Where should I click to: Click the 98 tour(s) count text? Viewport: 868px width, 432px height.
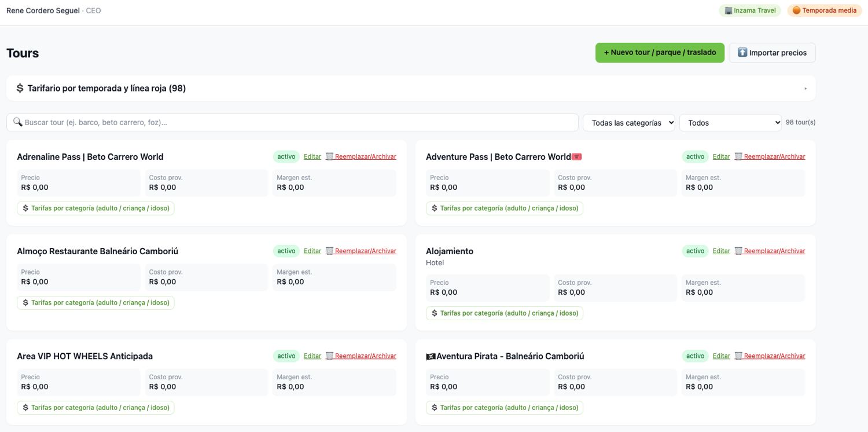coord(801,122)
